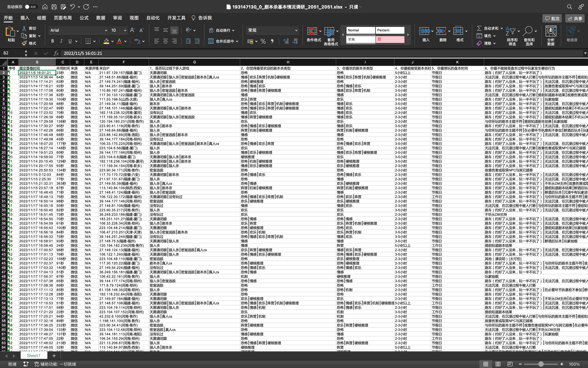Click the increase decimal icon
The image size is (588, 368).
pos(286,41)
